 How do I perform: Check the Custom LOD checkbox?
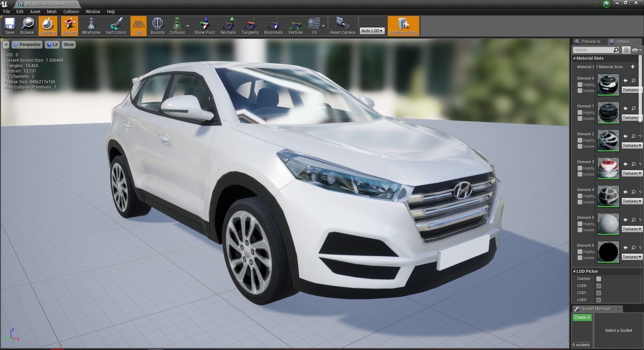pyautogui.click(x=599, y=279)
